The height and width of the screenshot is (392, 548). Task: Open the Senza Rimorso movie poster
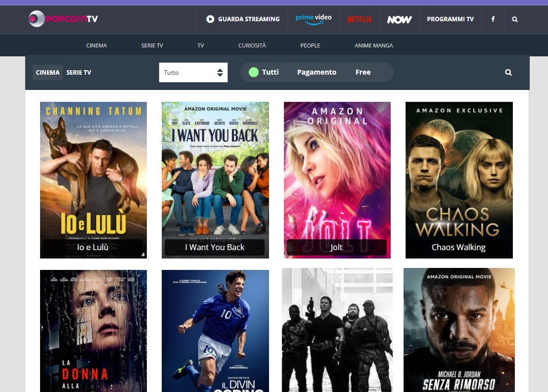click(459, 330)
